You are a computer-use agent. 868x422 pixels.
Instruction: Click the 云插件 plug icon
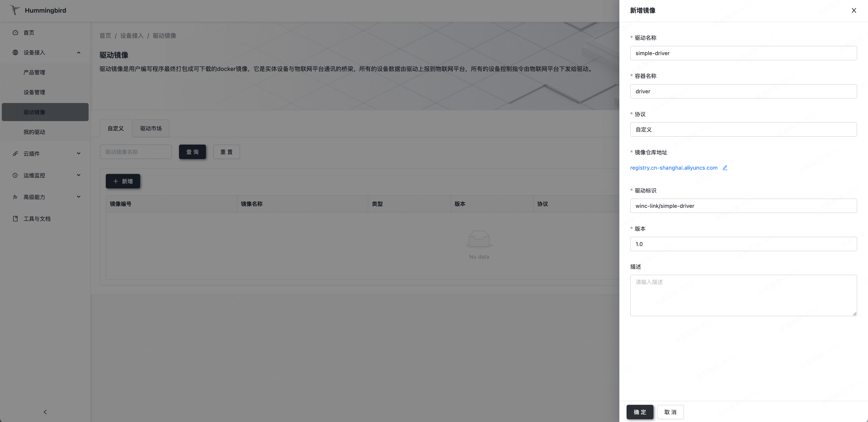point(15,154)
